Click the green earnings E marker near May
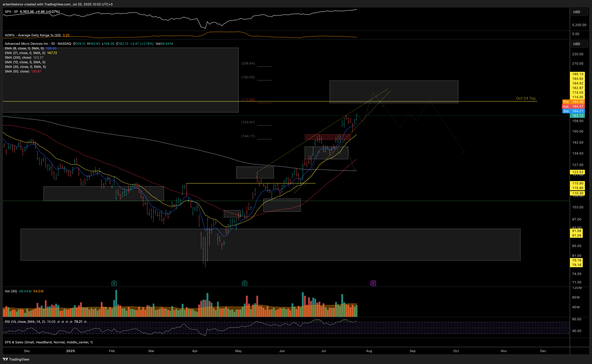Viewport: 592px width, 364px height. click(x=245, y=283)
